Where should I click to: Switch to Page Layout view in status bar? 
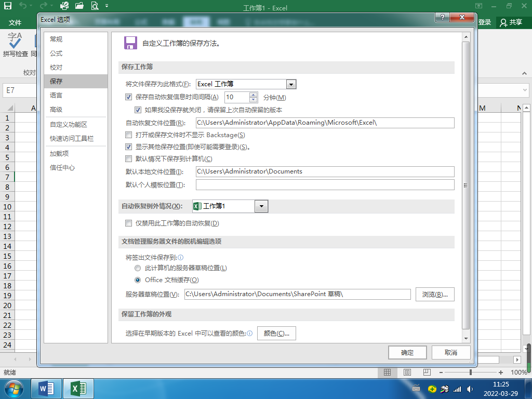click(x=407, y=372)
